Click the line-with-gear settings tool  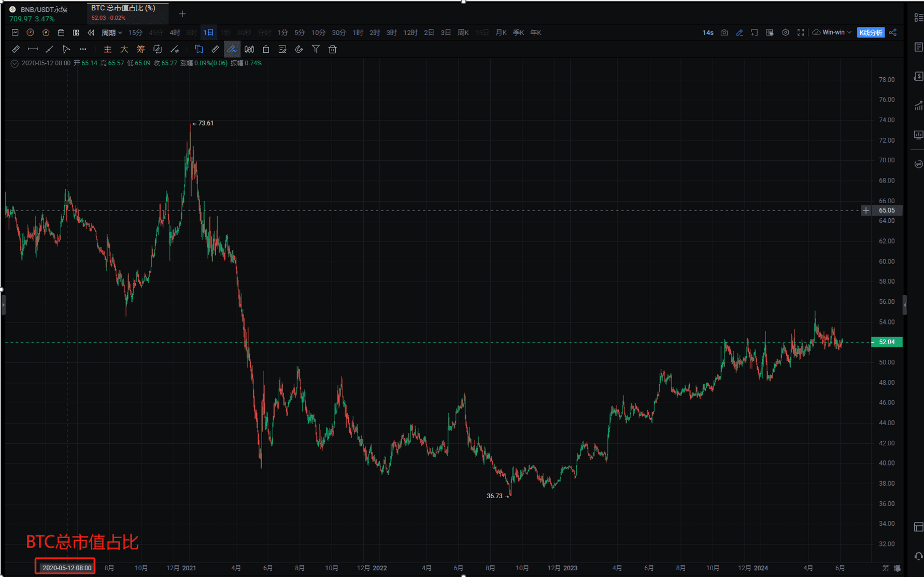click(x=175, y=49)
